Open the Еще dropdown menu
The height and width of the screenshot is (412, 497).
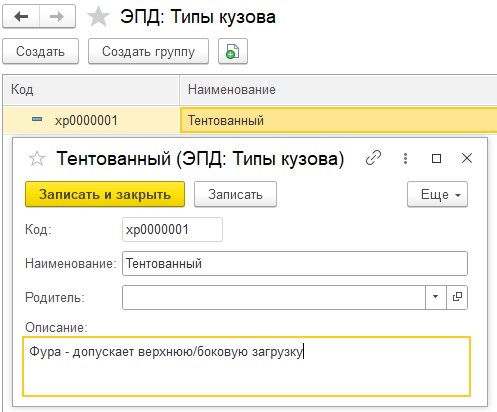coord(437,194)
